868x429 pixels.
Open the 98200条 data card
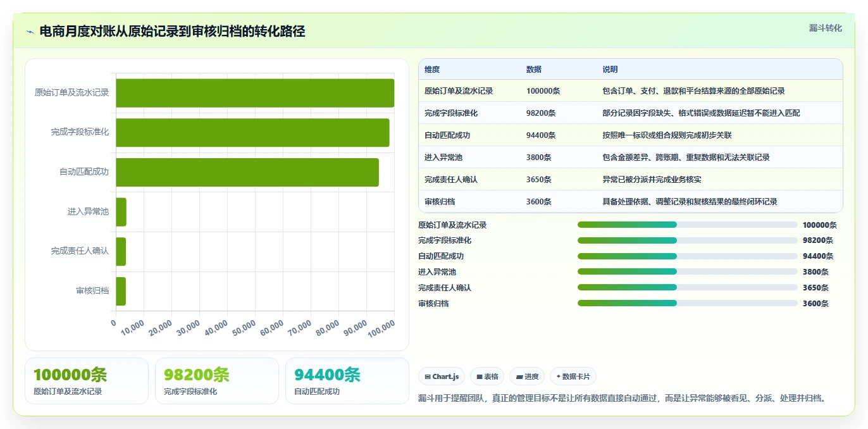pos(217,381)
